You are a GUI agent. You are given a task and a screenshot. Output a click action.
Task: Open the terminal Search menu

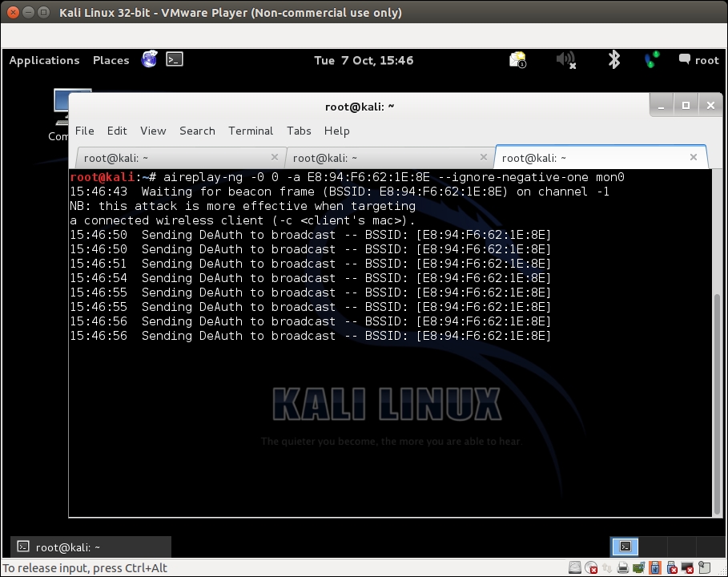197,131
